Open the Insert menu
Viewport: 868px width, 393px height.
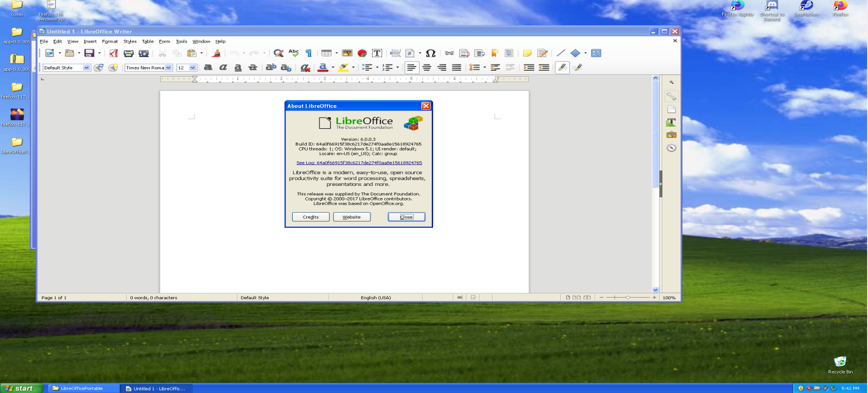(90, 41)
